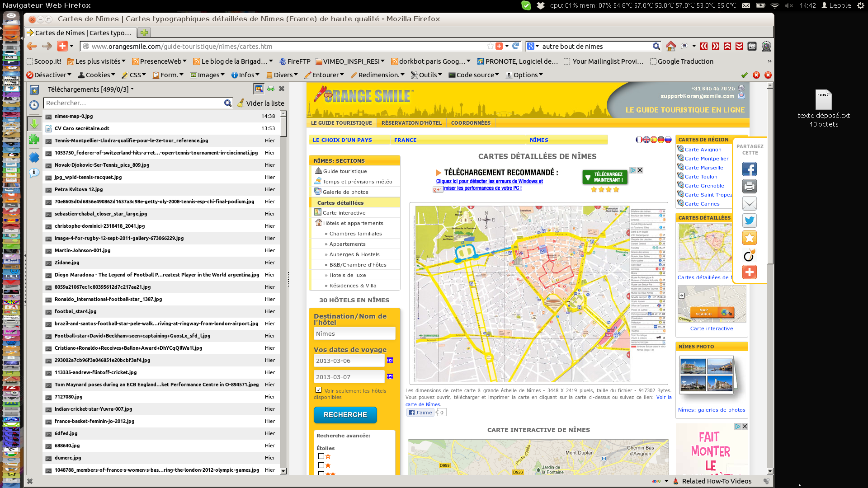Image resolution: width=868 pixels, height=488 pixels.
Task: Click the broom icon to clear list
Action: point(241,103)
